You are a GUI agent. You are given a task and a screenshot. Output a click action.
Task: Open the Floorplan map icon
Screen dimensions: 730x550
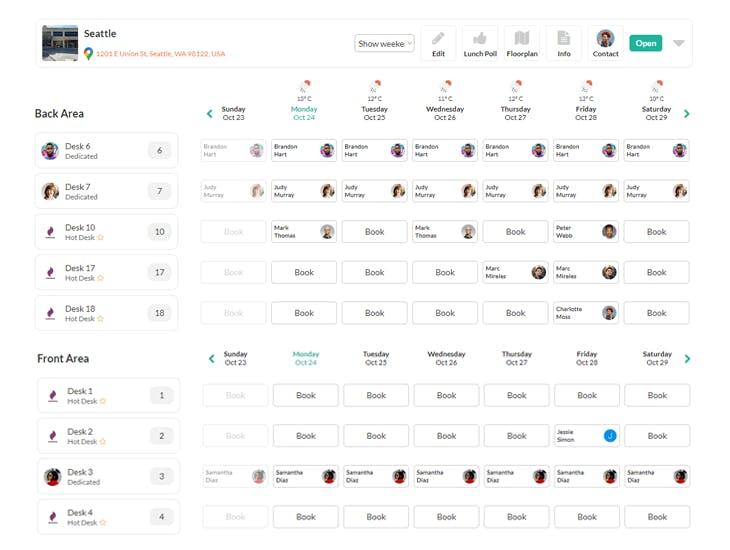click(522, 38)
